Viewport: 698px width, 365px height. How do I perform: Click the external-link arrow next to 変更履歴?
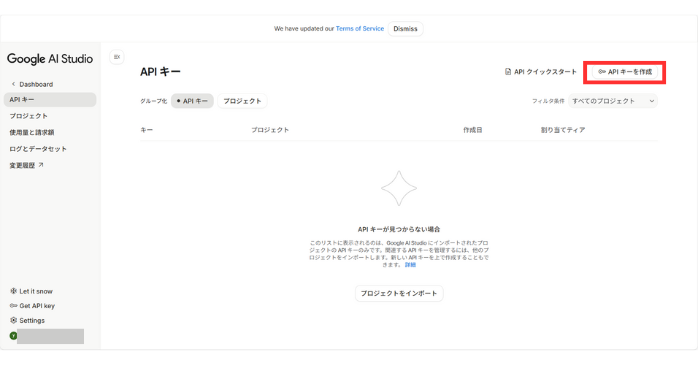(x=41, y=165)
